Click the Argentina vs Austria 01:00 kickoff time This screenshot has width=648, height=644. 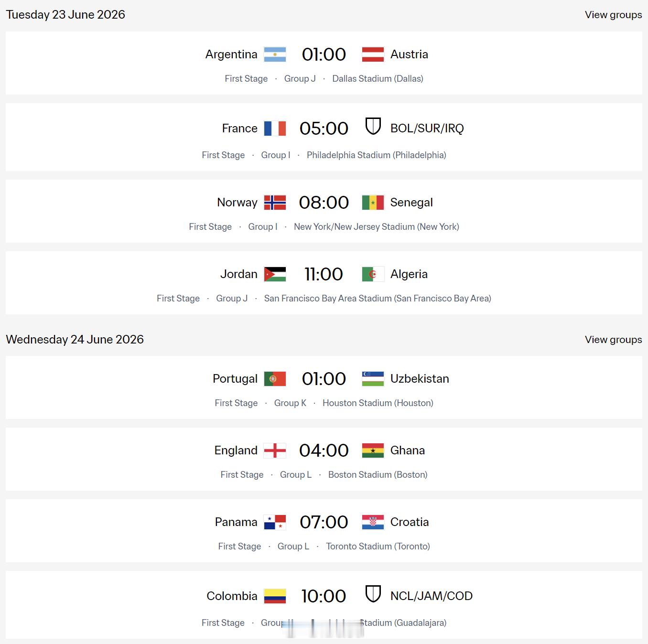324,54
